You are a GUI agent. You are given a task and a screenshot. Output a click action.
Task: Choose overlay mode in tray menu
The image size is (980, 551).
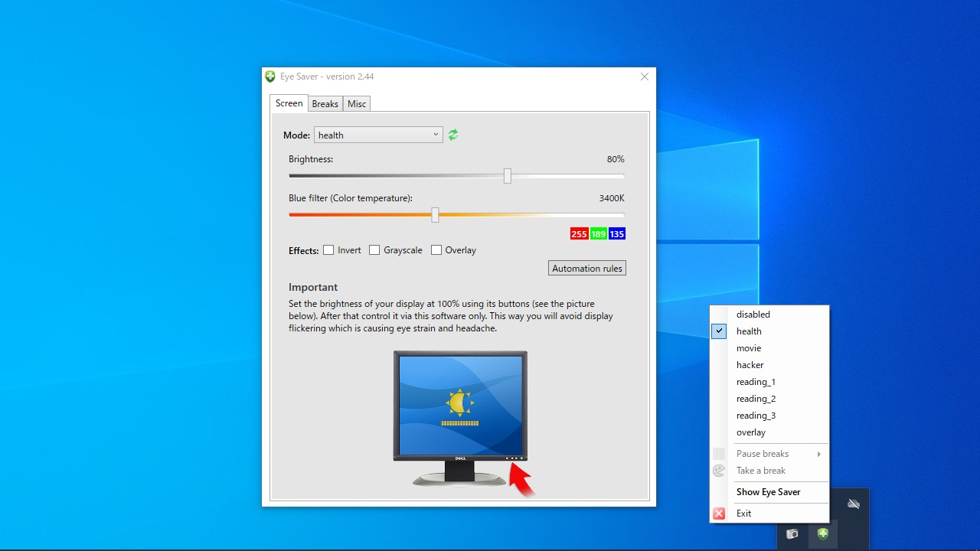(x=769, y=432)
